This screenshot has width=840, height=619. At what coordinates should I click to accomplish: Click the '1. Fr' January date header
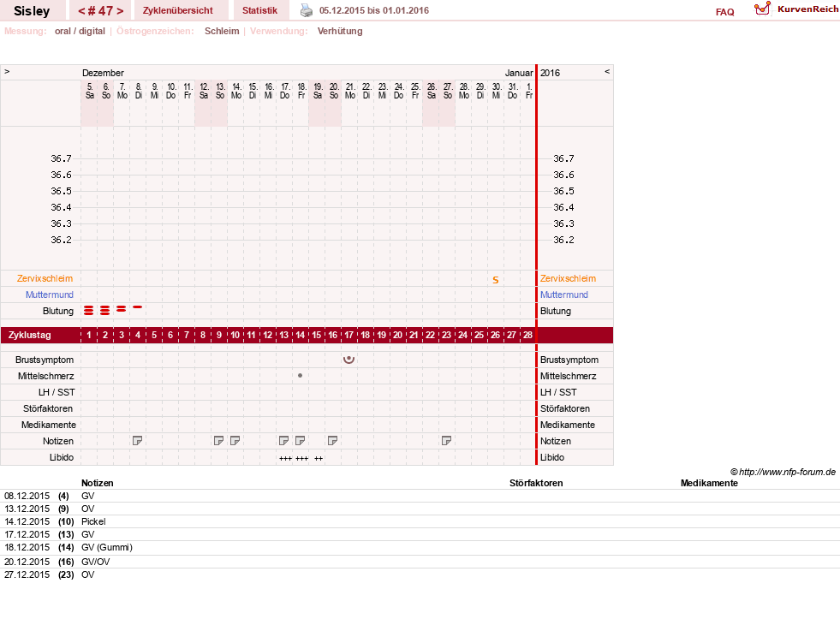529,91
